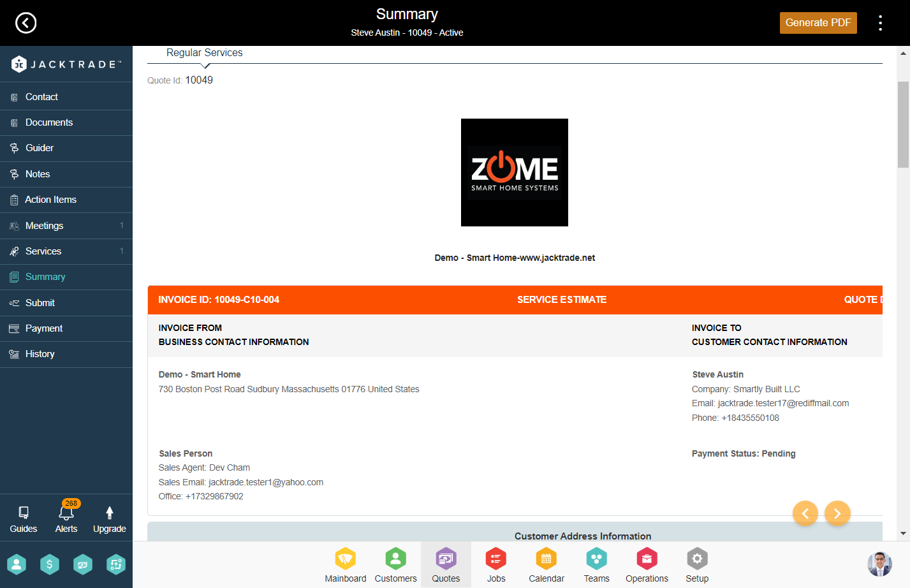
Task: Click Sales Email jacktrade.tester1@yahoo.com
Action: pyautogui.click(x=266, y=482)
